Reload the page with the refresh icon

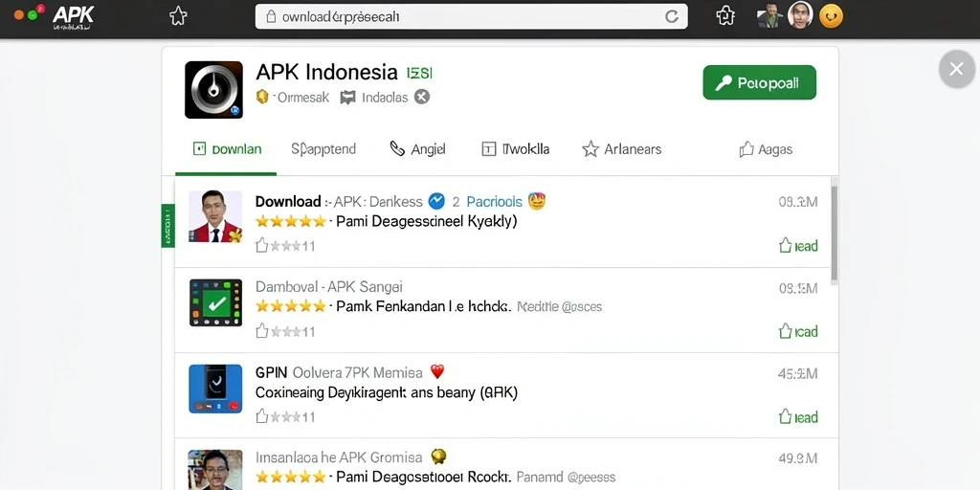click(x=672, y=17)
